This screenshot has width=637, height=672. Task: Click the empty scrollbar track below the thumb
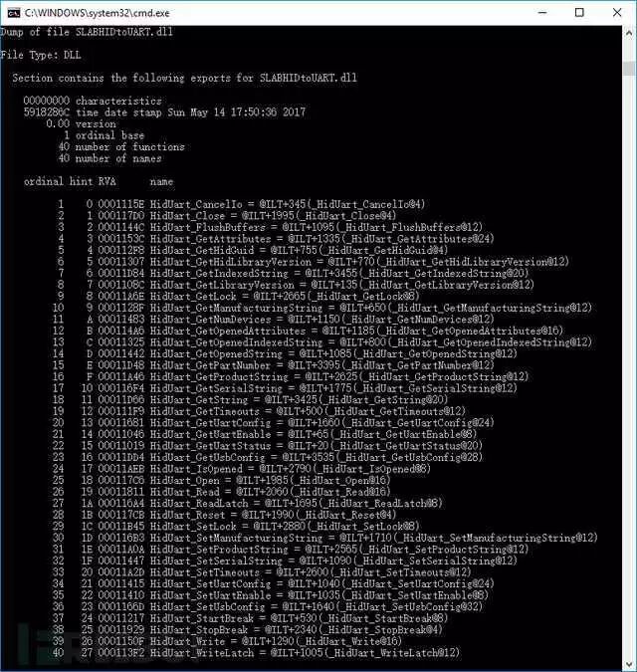click(x=629, y=364)
